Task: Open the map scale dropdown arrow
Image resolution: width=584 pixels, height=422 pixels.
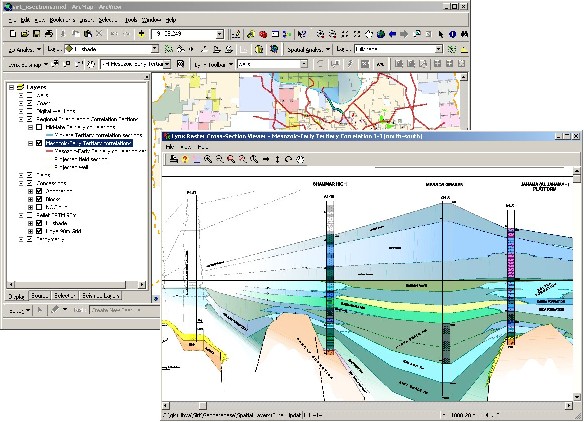Action: click(x=220, y=34)
